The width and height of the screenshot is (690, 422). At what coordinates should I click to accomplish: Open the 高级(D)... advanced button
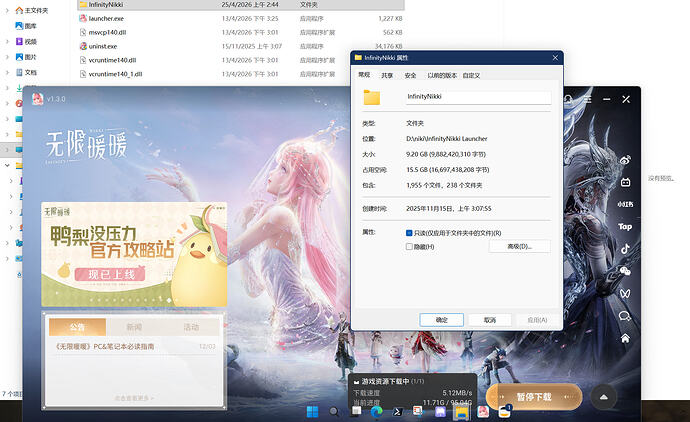520,246
